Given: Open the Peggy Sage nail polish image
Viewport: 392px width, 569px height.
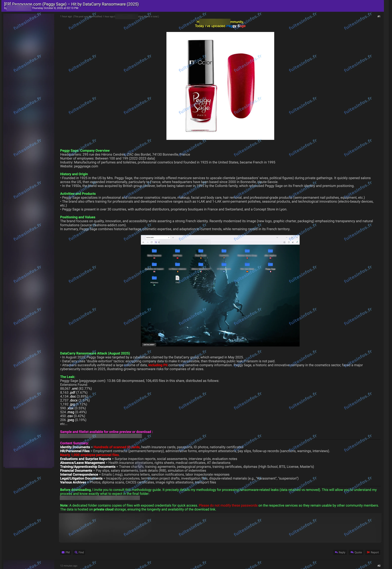Looking at the screenshot, I should [220, 86].
